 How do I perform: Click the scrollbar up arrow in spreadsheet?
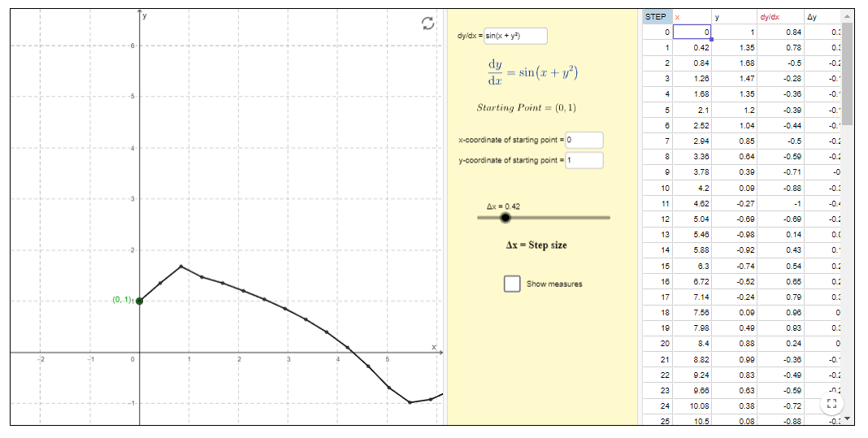846,15
